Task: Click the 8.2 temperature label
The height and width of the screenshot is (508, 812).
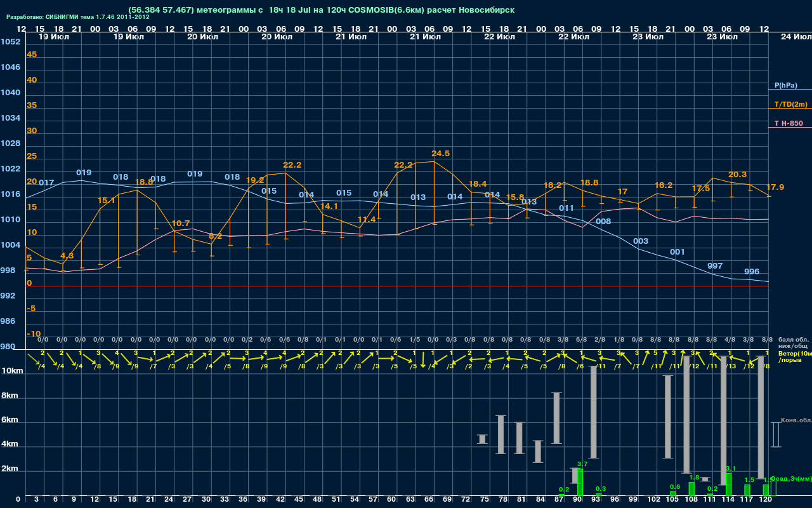Action: click(216, 236)
